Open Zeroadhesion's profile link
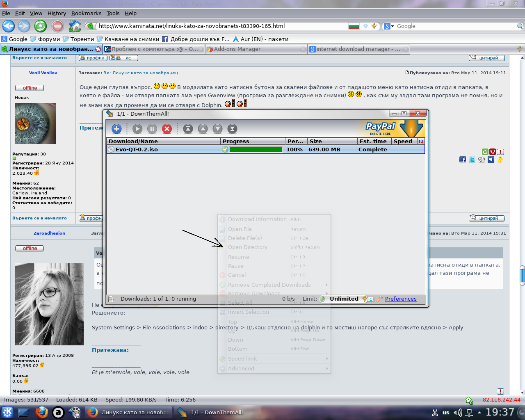525x420 pixels. click(x=49, y=233)
